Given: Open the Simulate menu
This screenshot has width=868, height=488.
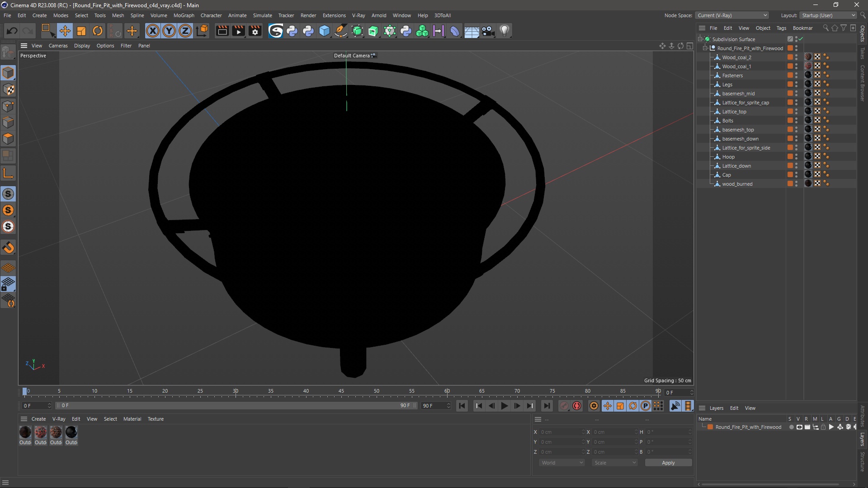Looking at the screenshot, I should tap(262, 15).
